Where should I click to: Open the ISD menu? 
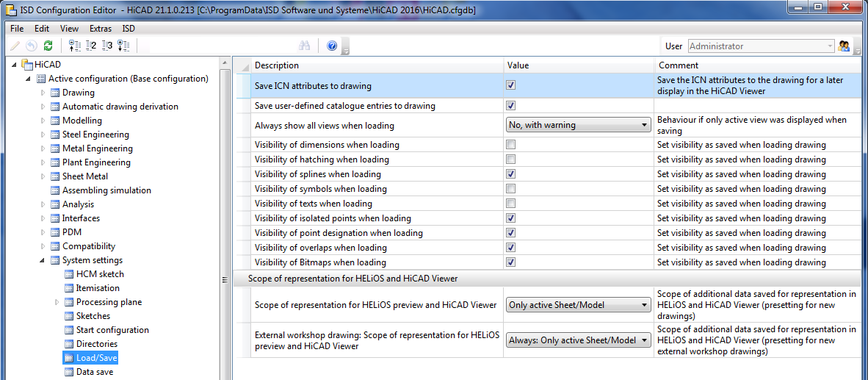(x=129, y=28)
